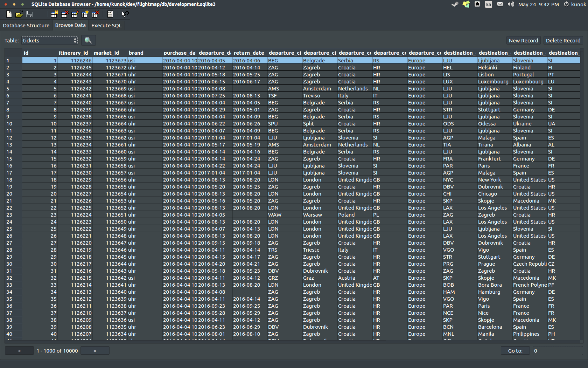Select the New York destination cell
This screenshot has width=588, height=368.
click(495, 180)
